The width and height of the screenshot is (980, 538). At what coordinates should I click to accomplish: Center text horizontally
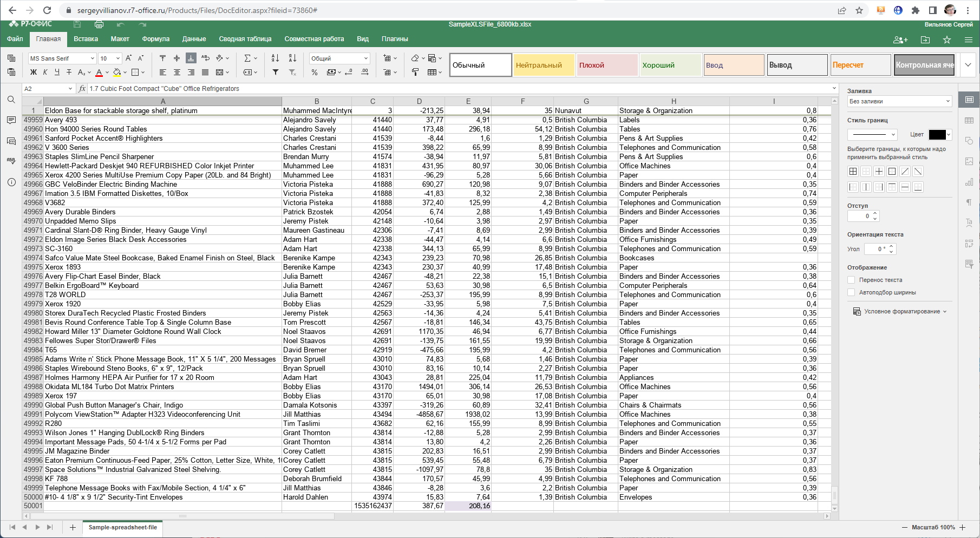pyautogui.click(x=177, y=72)
